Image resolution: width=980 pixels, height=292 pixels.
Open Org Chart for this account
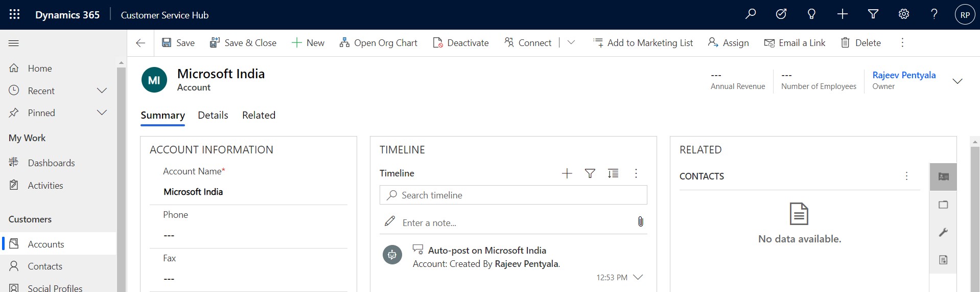point(378,43)
